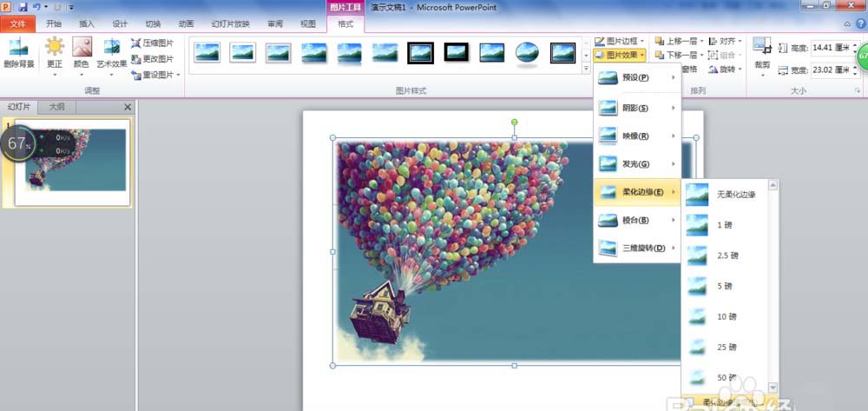Viewport: 868px width, 411px height.
Task: Open the 旋转 rotate dropdown
Action: tap(725, 70)
